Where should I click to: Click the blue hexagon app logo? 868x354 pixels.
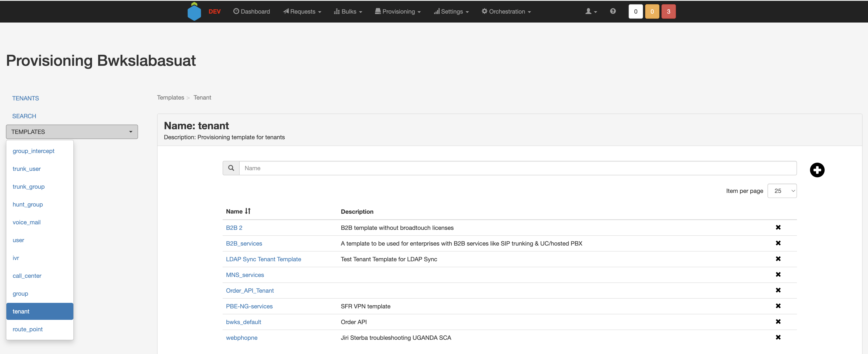tap(194, 11)
